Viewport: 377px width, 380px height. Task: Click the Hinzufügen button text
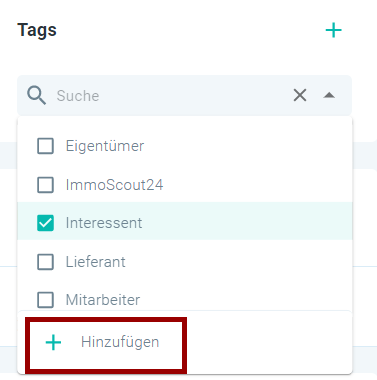pos(120,342)
